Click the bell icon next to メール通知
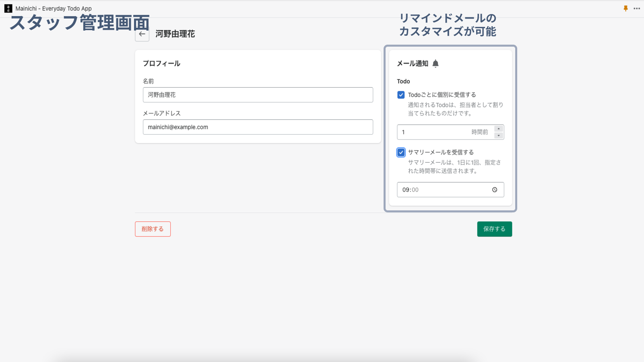The width and height of the screenshot is (644, 362). pos(436,64)
